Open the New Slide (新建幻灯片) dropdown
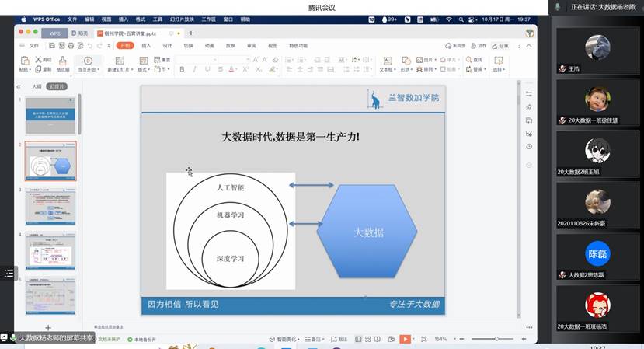Viewport: 644px width, 349px height. click(120, 69)
